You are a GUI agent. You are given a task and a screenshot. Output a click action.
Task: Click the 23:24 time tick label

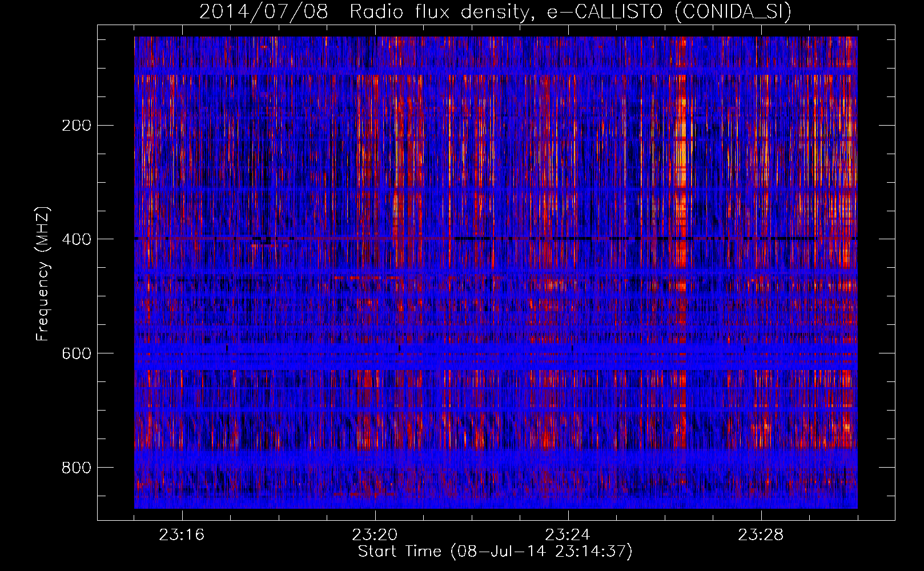click(568, 535)
